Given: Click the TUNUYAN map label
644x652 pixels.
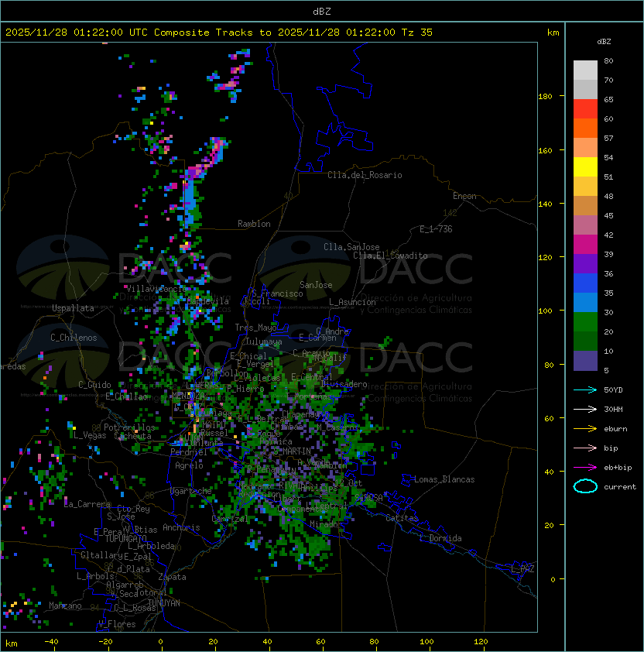Looking at the screenshot, I should pyautogui.click(x=164, y=603).
